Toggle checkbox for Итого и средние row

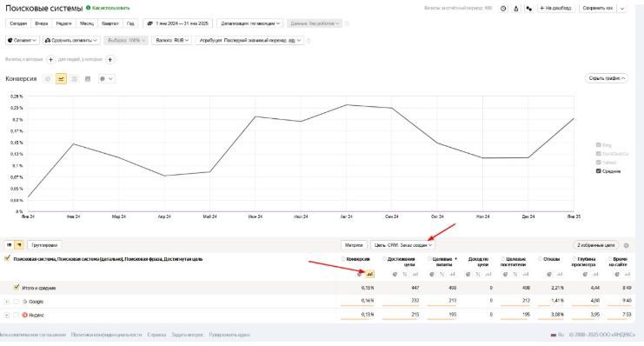pos(17,287)
